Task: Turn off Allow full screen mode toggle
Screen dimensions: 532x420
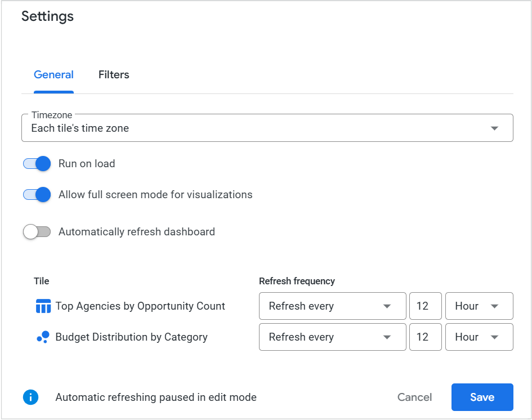Action: (37, 195)
